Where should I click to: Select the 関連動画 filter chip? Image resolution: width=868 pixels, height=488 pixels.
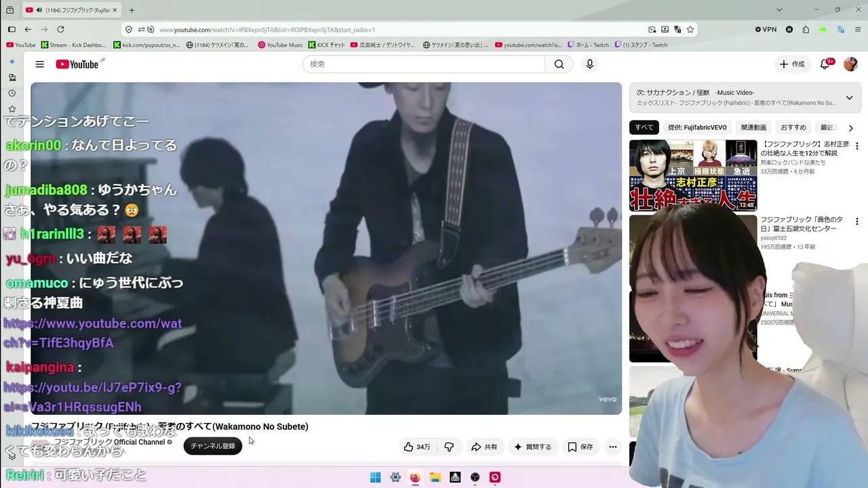[753, 127]
